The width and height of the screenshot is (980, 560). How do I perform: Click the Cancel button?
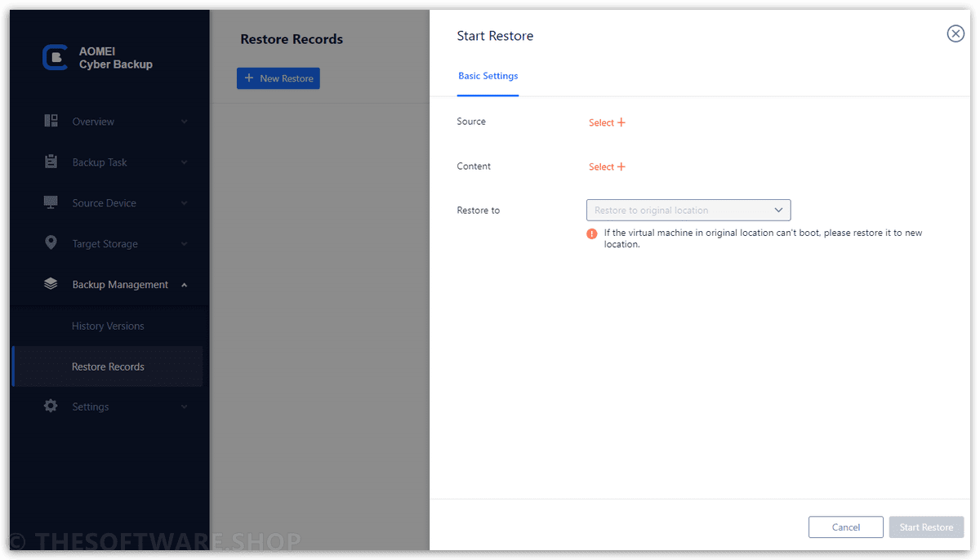point(846,527)
